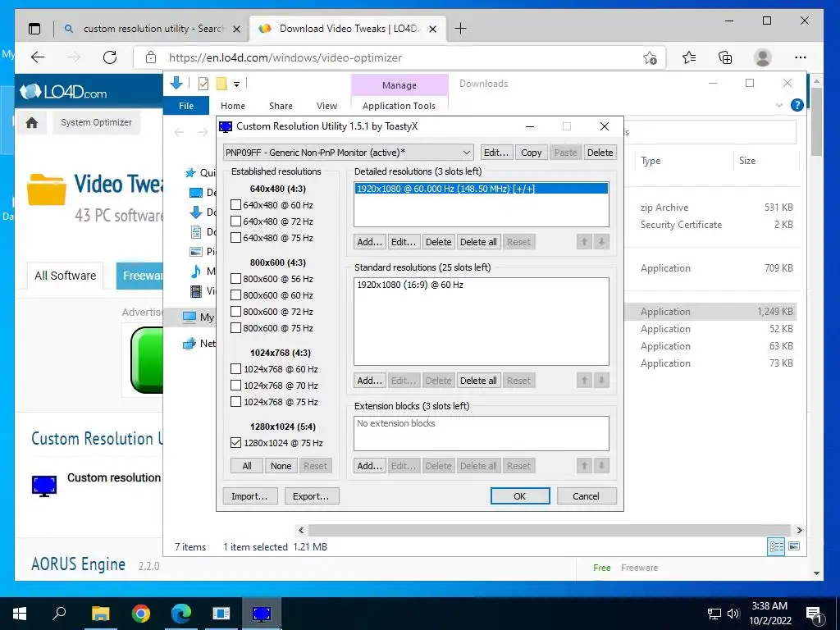Viewport: 840px width, 630px height.
Task: Open Edge's Favorites list icon
Action: tap(689, 57)
